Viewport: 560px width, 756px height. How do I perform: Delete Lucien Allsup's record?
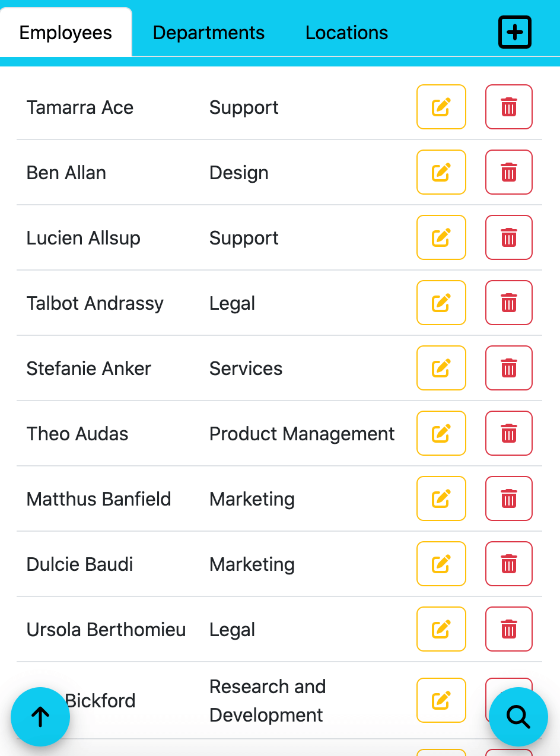tap(508, 237)
